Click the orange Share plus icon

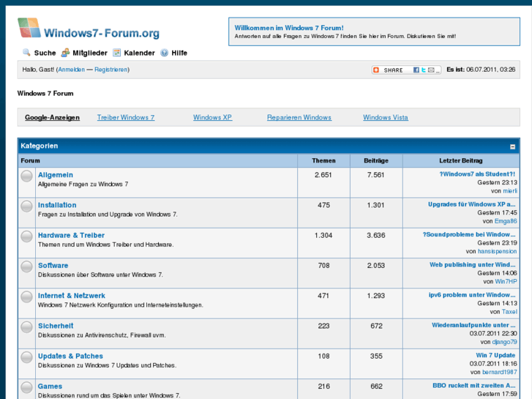pos(376,70)
